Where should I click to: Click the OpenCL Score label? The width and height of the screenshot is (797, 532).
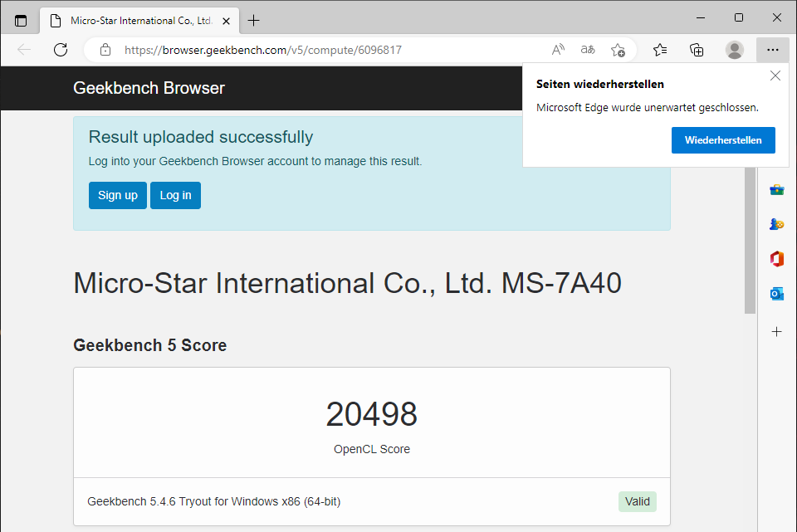click(372, 449)
